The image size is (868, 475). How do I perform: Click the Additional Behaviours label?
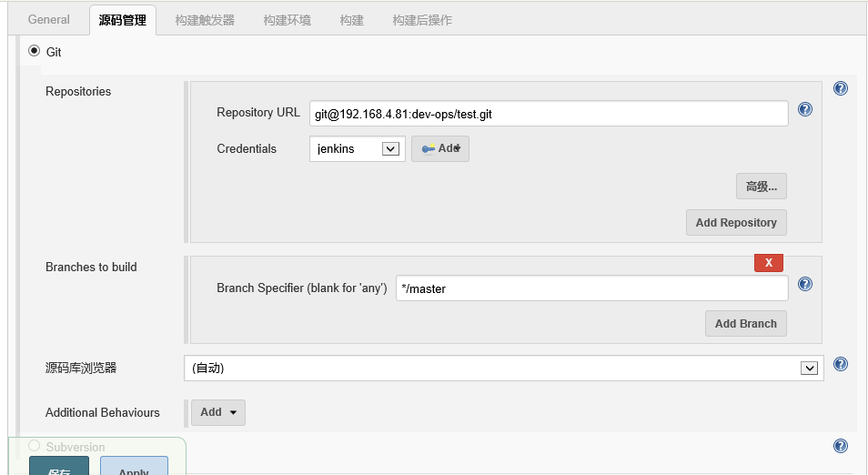click(x=103, y=412)
